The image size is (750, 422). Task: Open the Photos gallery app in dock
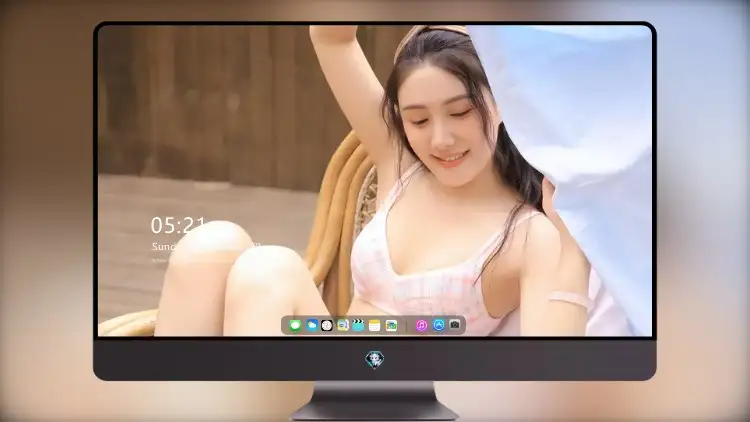[x=391, y=325]
